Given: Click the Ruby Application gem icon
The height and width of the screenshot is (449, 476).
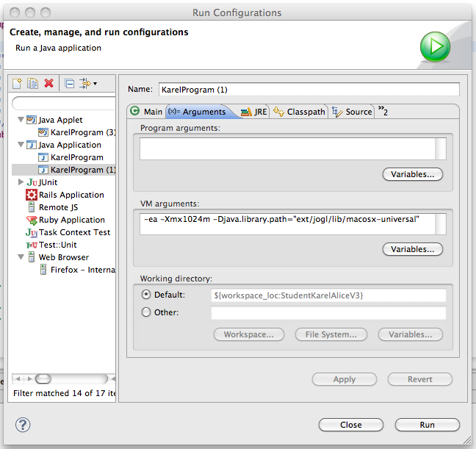Looking at the screenshot, I should pos(32,220).
